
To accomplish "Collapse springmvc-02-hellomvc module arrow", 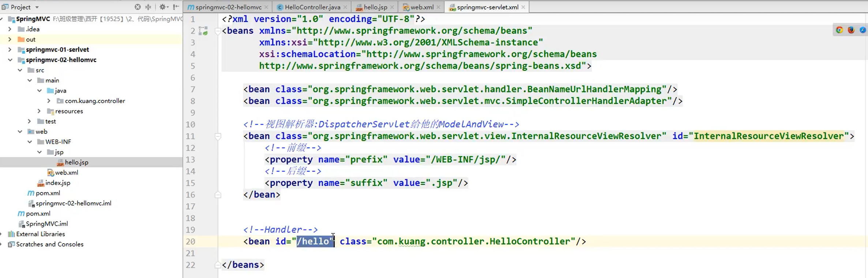I will 10,60.
